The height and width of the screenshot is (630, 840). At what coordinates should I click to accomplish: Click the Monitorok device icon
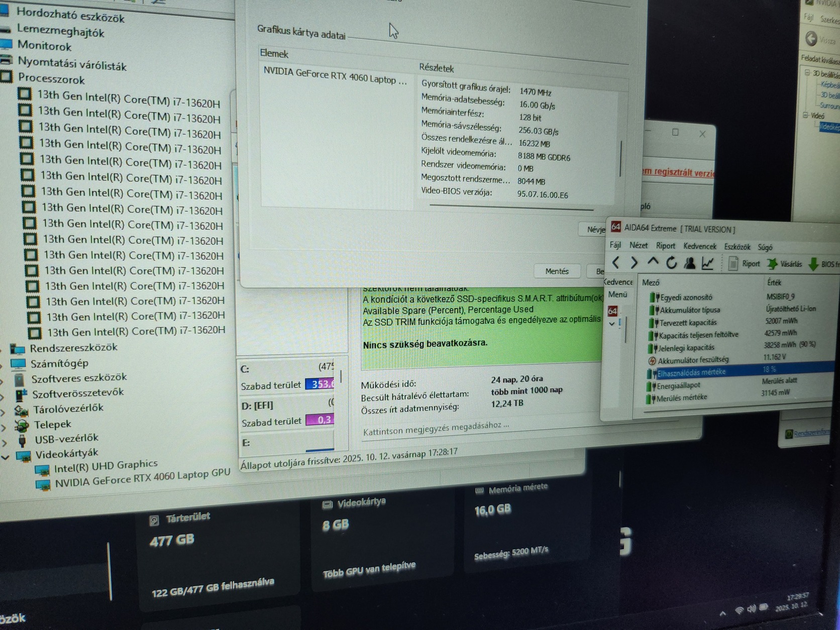(6, 44)
